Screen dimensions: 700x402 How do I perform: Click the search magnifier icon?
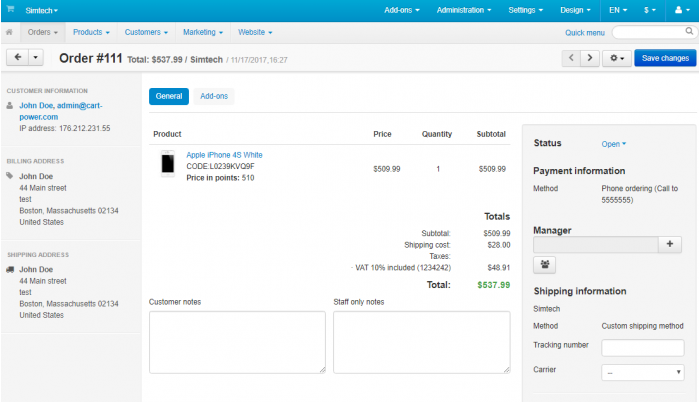click(689, 31)
